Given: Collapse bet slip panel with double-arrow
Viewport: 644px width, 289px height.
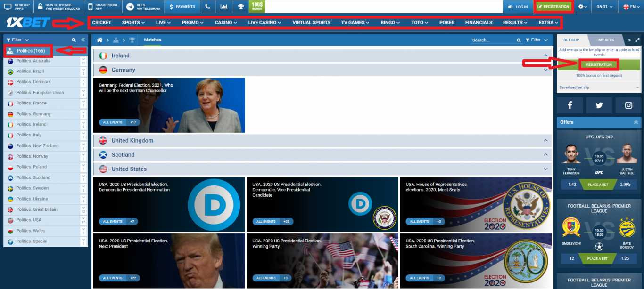Looking at the screenshot, I should [x=629, y=40].
